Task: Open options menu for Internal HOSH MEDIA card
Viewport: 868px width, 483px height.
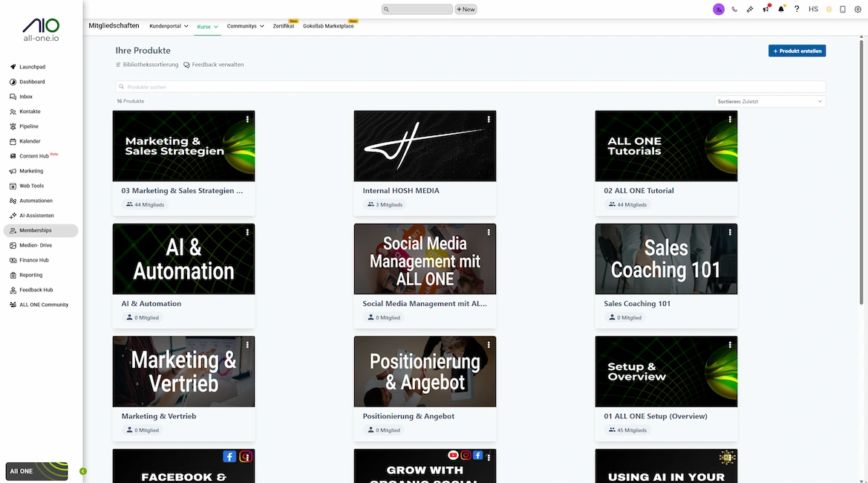Action: pyautogui.click(x=489, y=119)
